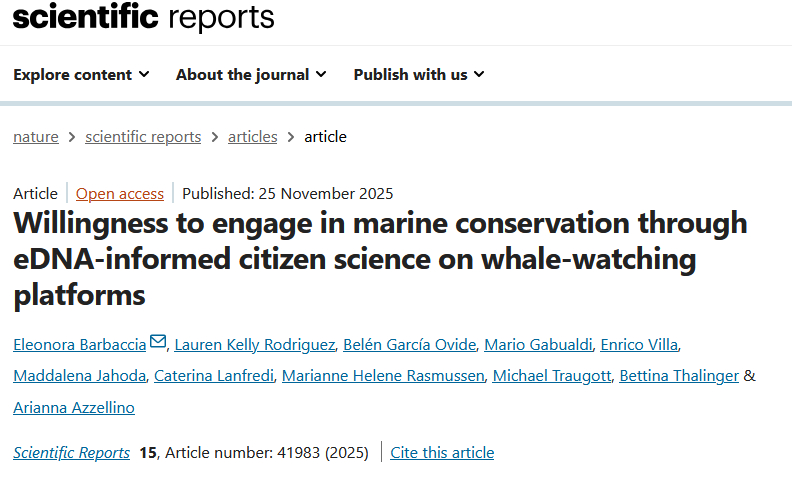
Task: Select author Lauren Kelly Rodriguez
Action: [253, 345]
